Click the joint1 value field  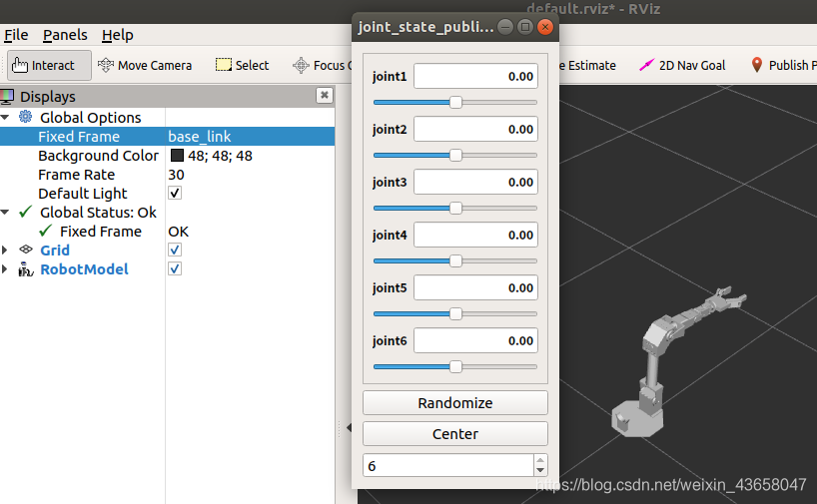click(x=475, y=76)
